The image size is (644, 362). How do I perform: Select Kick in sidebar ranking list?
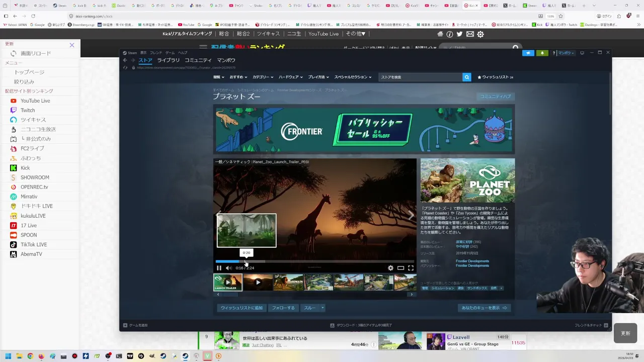(25, 168)
